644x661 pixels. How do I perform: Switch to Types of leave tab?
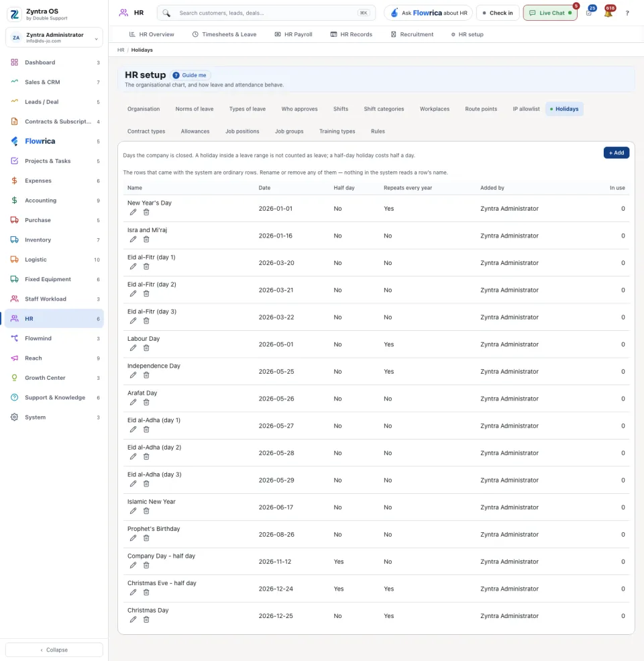[248, 109]
